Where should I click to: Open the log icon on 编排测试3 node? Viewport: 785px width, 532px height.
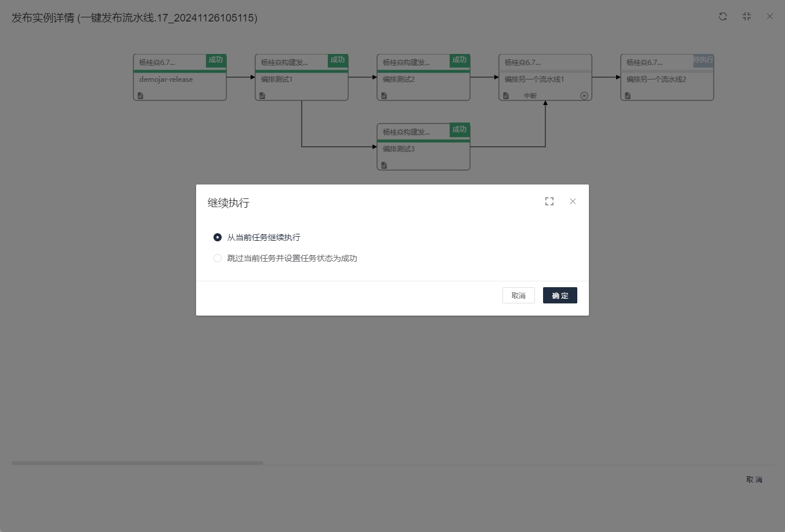tap(384, 165)
